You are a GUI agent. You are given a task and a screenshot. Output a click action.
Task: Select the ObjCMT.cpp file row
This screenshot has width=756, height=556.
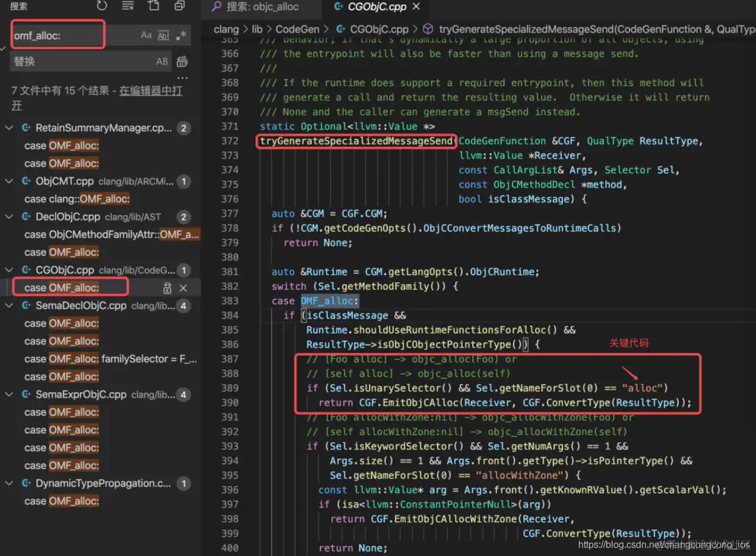click(x=100, y=181)
